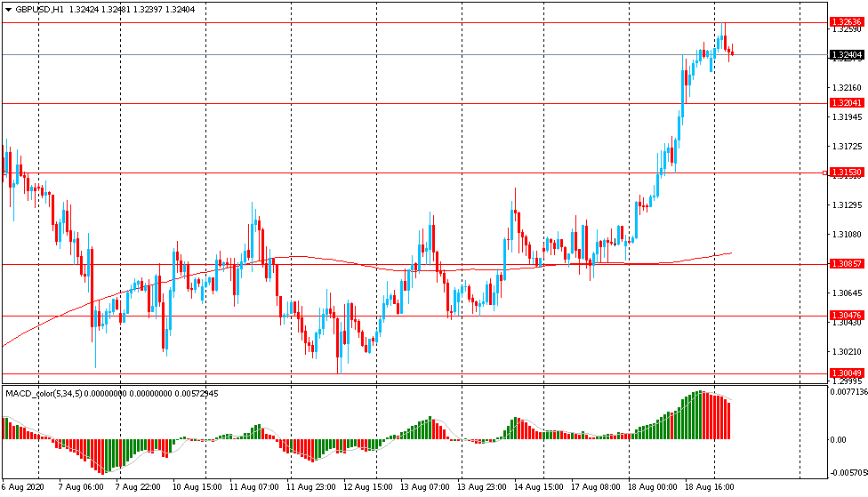The width and height of the screenshot is (868, 497).
Task: Select the red 1.30857 price level label
Action: (846, 264)
